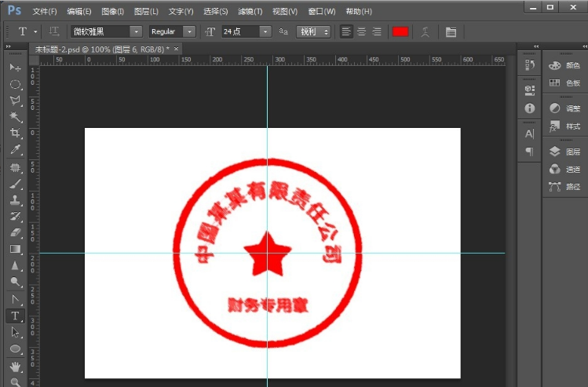Open the 文件(F) menu
Screen dimensions: 588x387
pyautogui.click(x=45, y=11)
